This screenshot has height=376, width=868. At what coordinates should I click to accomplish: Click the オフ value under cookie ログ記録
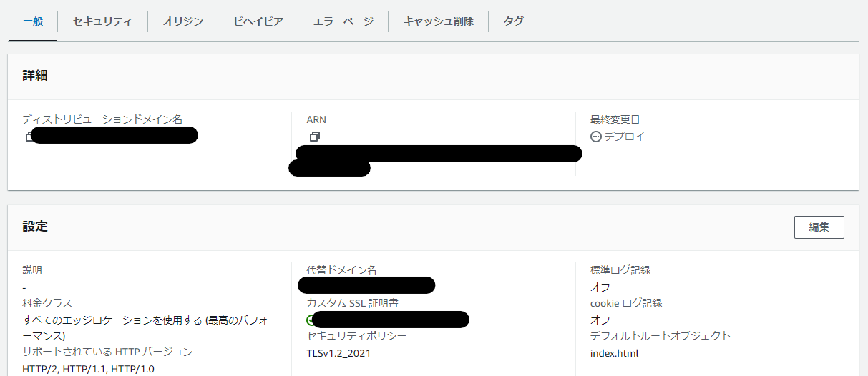pos(600,320)
